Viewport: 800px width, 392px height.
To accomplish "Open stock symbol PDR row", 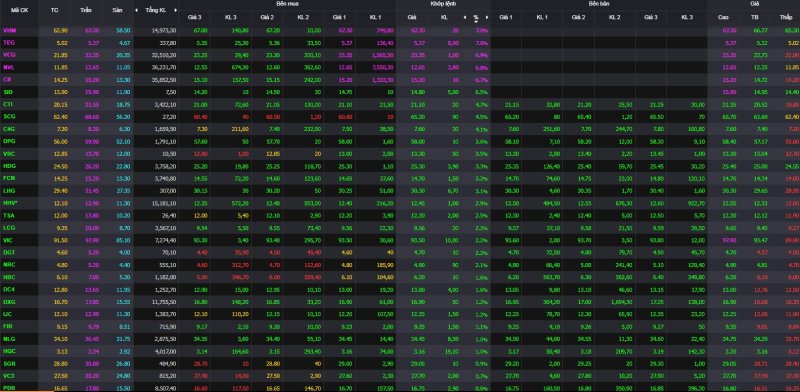I will coord(8,387).
